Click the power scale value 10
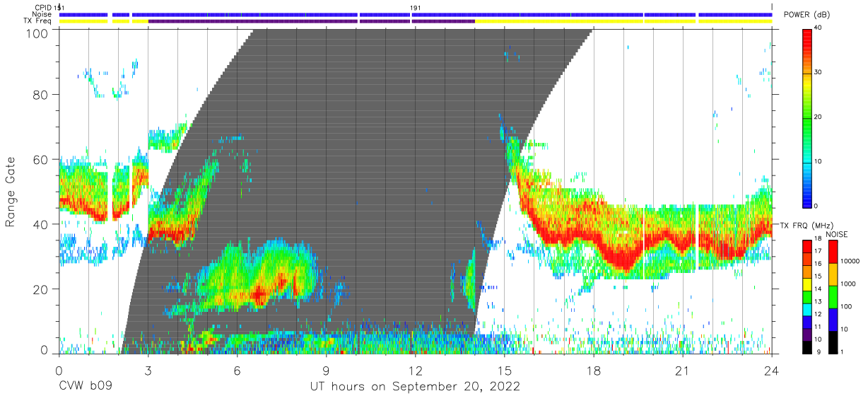This screenshot has height=401, width=868. [819, 162]
